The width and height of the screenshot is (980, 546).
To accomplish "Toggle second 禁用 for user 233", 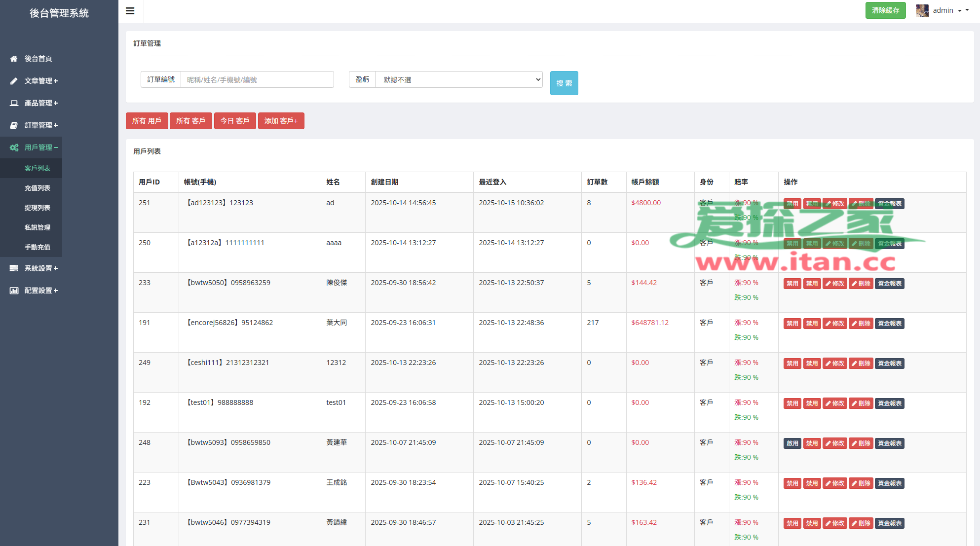I will point(812,284).
